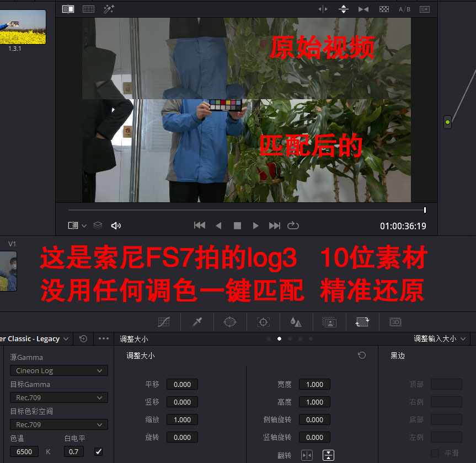Toggle the white level checkbox
This screenshot has width=476, height=463.
[x=99, y=451]
